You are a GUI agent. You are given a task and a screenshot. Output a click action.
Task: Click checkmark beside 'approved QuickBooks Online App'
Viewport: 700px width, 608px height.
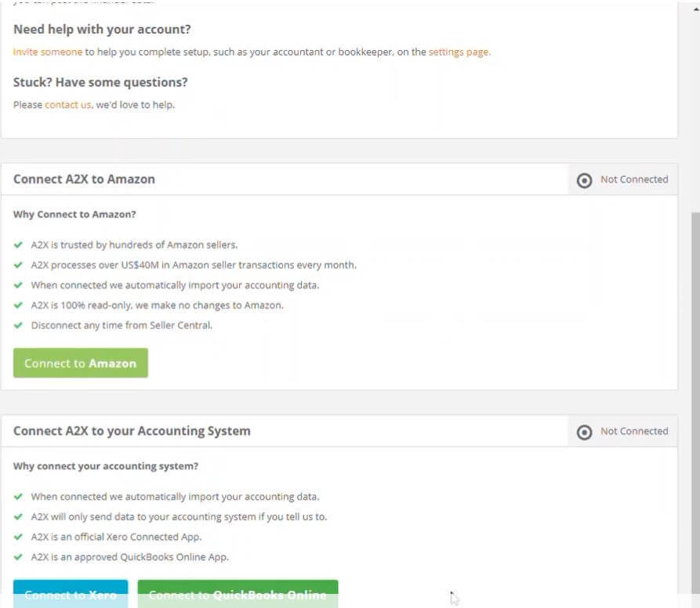18,557
